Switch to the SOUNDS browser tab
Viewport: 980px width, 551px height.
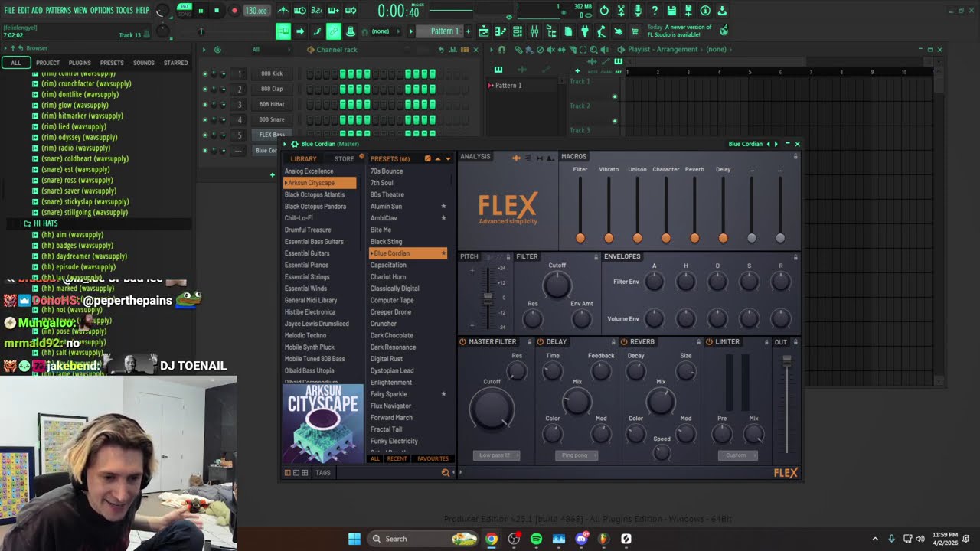tap(144, 63)
